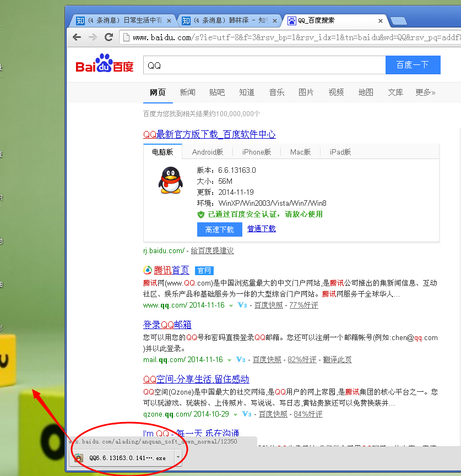Expand the download item options arrow
Screen dimensions: 461x476
point(178,457)
